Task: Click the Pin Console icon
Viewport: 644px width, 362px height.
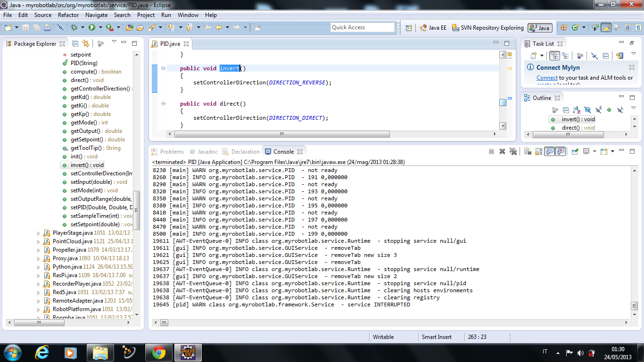Action: tap(575, 151)
